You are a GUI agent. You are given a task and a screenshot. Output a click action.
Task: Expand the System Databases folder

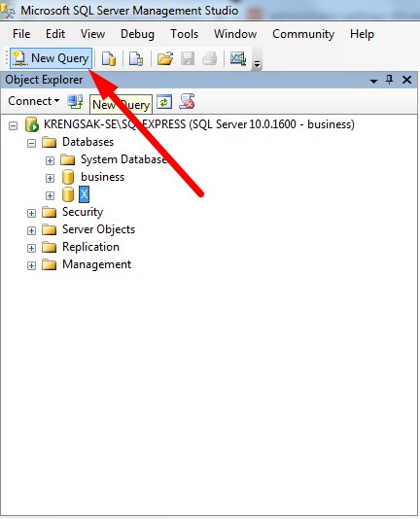(50, 161)
